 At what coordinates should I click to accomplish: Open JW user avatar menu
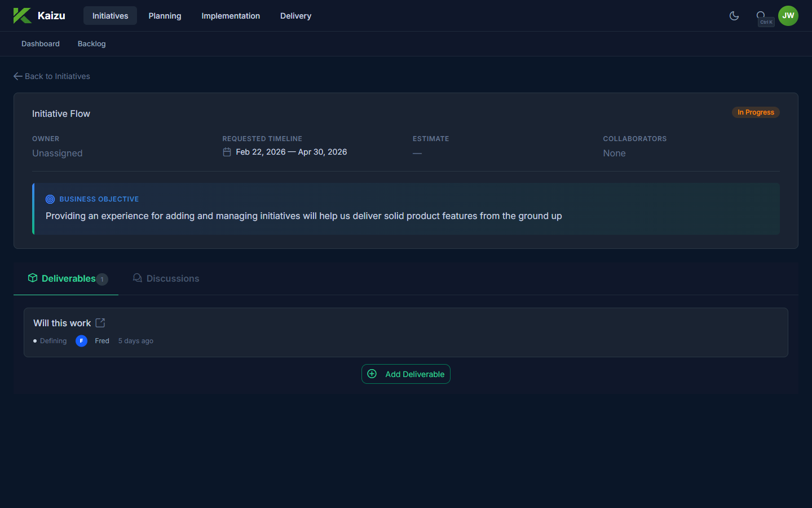click(x=788, y=16)
